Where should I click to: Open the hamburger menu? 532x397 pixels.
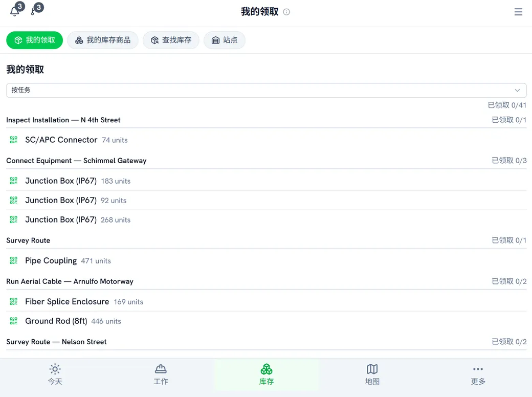518,12
